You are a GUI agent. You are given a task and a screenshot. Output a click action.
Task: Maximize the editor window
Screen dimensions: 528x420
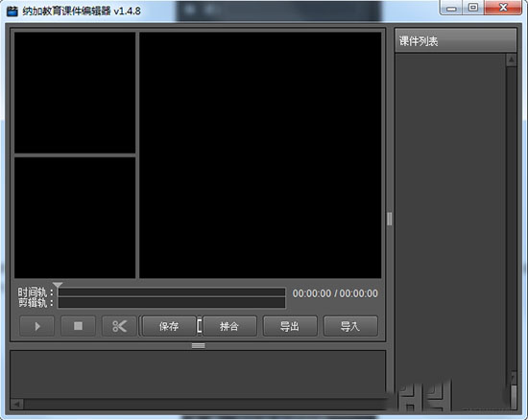tap(473, 8)
